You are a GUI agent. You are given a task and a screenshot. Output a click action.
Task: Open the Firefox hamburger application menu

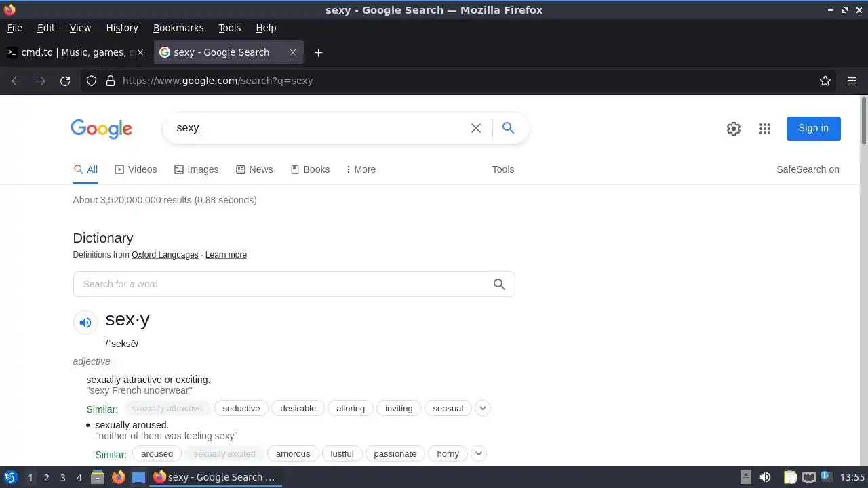click(852, 81)
